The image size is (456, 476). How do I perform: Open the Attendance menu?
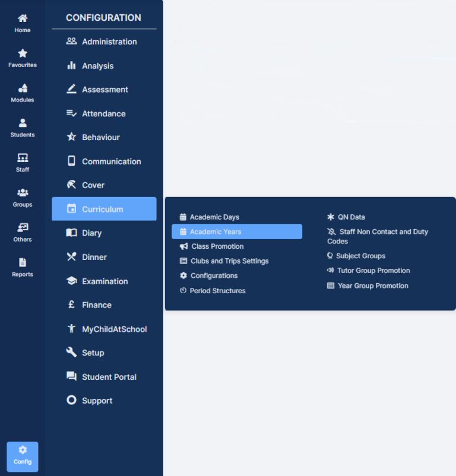click(104, 113)
